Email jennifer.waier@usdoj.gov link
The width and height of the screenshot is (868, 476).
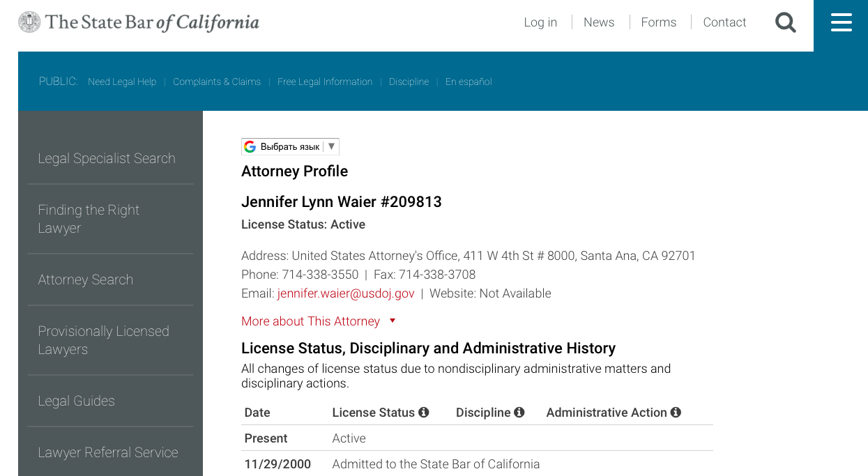346,293
